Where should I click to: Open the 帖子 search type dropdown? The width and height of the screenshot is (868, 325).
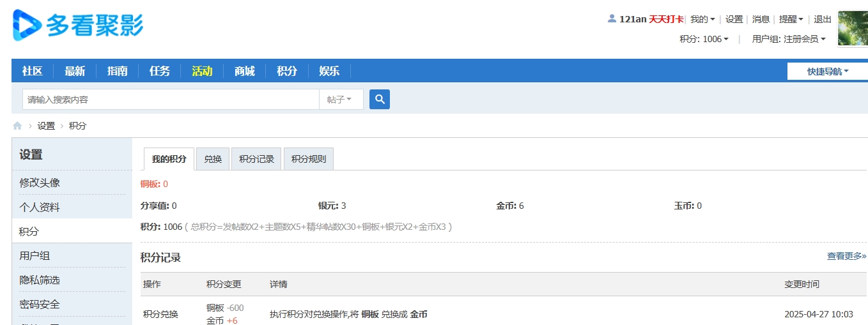(x=341, y=100)
